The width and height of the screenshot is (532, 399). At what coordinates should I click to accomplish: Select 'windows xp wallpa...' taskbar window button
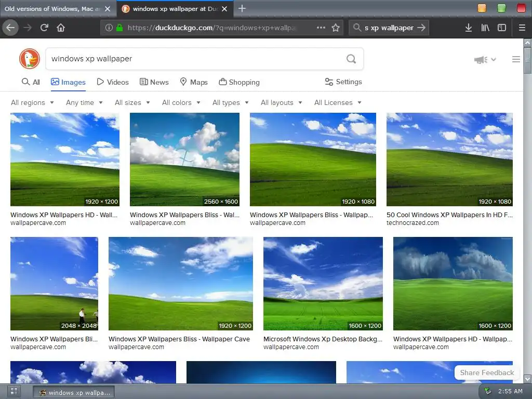pyautogui.click(x=74, y=392)
